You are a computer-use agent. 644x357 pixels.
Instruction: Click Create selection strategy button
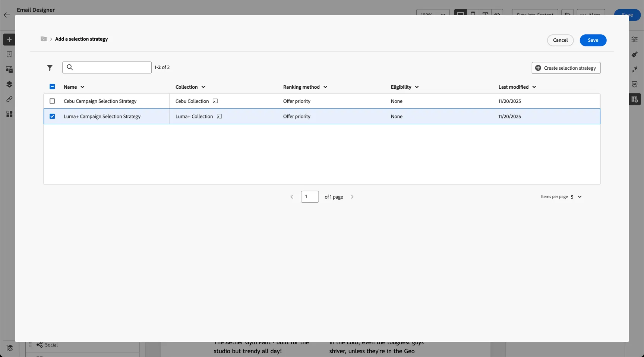click(566, 68)
